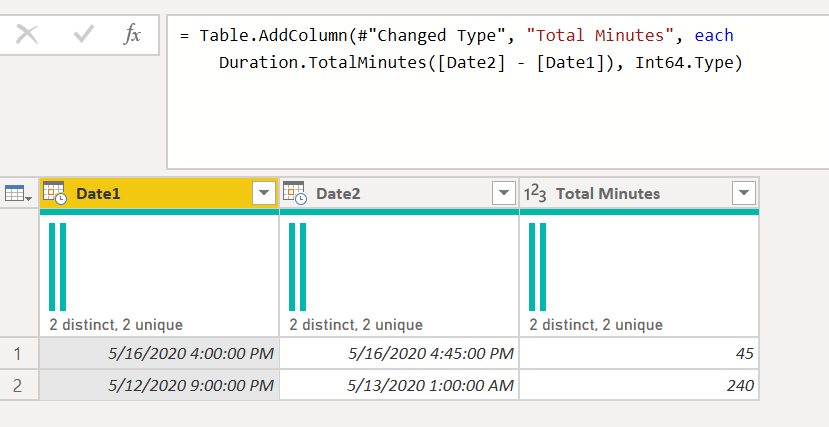
Task: Click the cancel X icon in formula bar
Action: (x=27, y=35)
